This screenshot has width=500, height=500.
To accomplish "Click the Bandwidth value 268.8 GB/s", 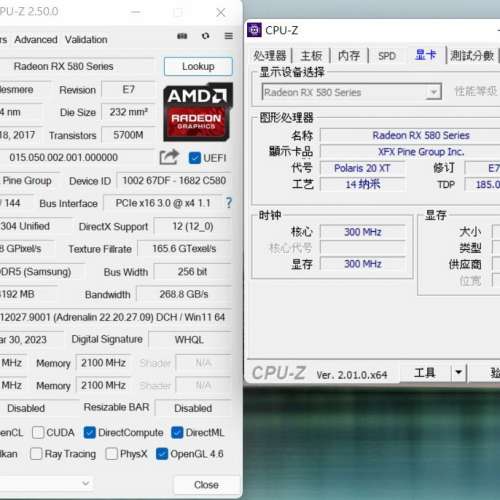I will pos(184,294).
